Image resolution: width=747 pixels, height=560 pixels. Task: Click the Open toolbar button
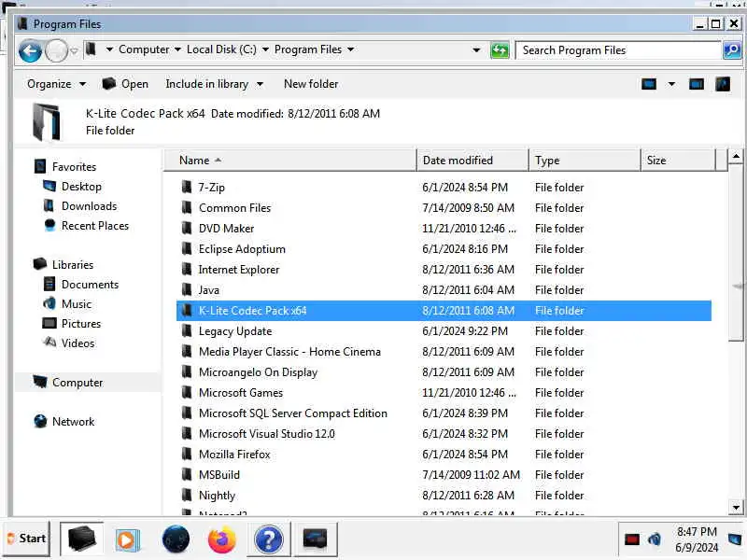click(125, 84)
